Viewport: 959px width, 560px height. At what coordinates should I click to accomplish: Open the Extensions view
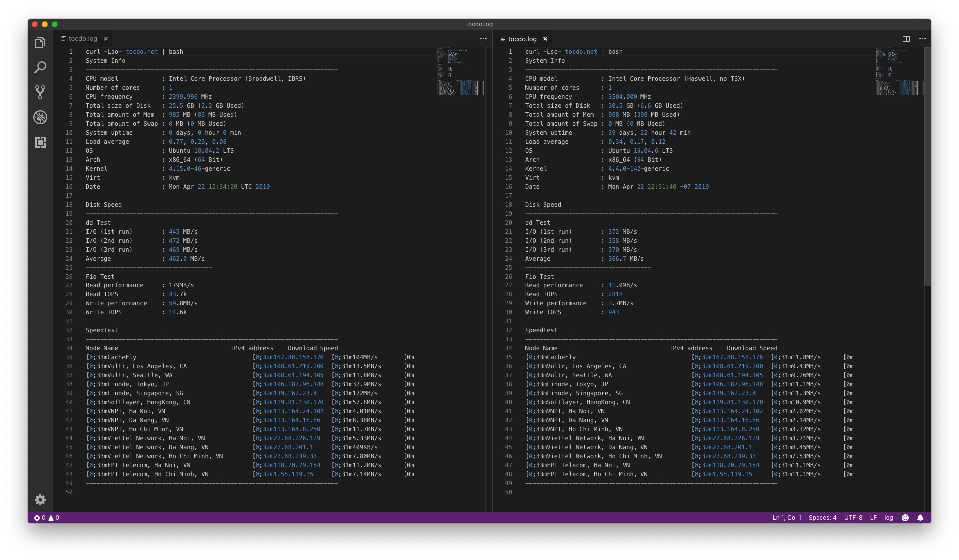click(x=40, y=142)
